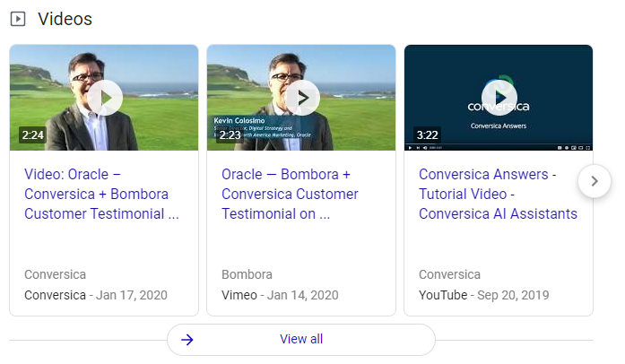Image resolution: width=625 pixels, height=364 pixels.
Task: Play the 2:24 Oracle testimonial video
Action: [x=104, y=98]
